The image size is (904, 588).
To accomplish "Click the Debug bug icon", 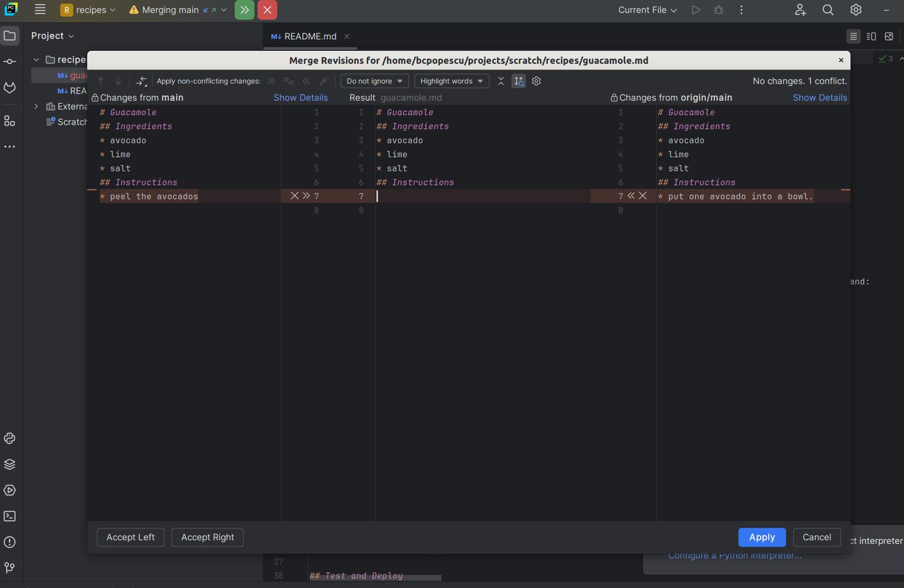I will tap(719, 10).
